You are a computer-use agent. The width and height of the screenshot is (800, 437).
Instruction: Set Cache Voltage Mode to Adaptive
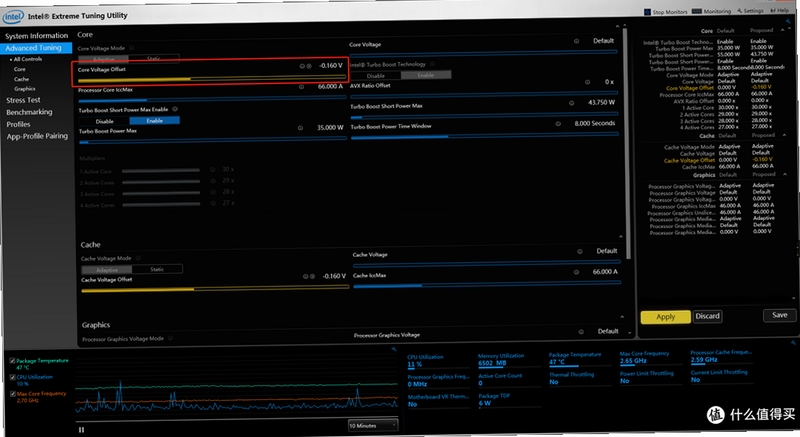pyautogui.click(x=107, y=270)
